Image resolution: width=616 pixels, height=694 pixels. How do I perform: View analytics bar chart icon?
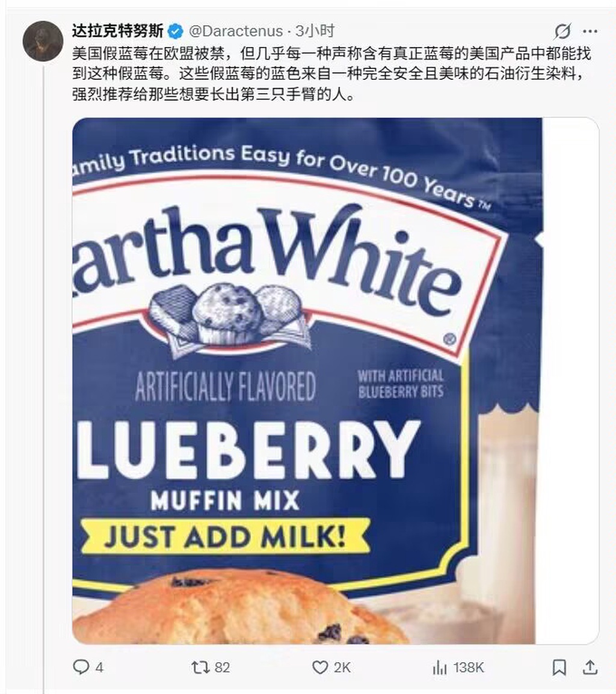coord(439,667)
